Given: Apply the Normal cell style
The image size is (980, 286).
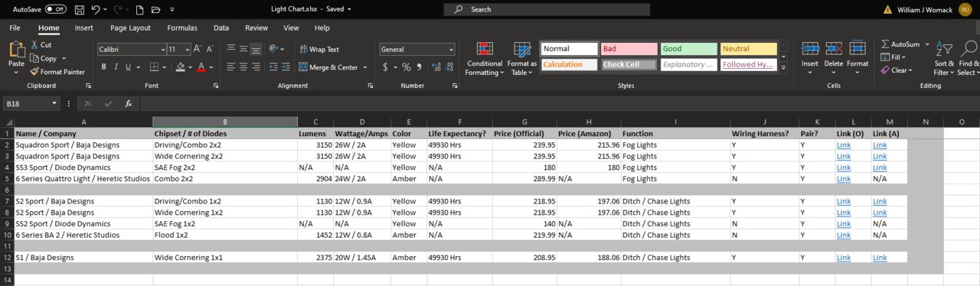Looking at the screenshot, I should tap(569, 49).
